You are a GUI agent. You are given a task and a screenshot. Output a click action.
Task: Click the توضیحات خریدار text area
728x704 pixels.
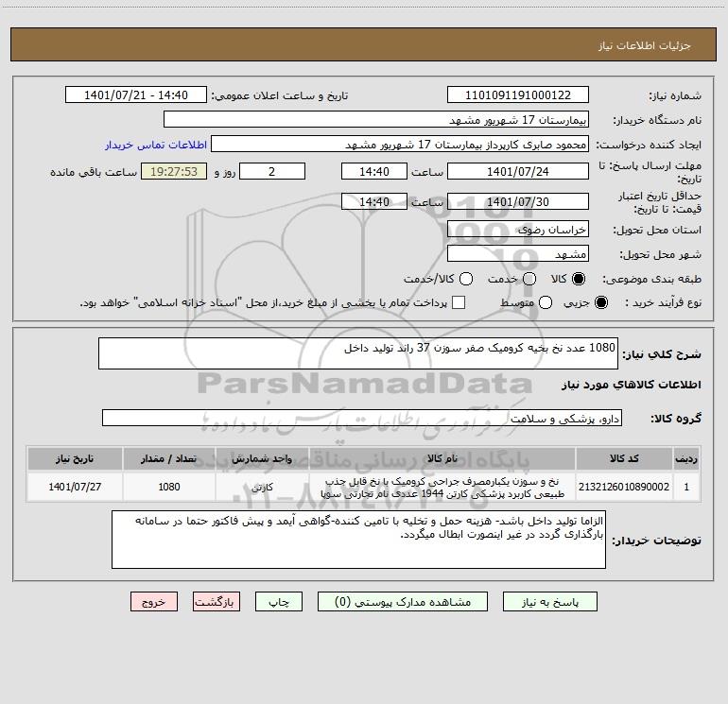pos(358,540)
